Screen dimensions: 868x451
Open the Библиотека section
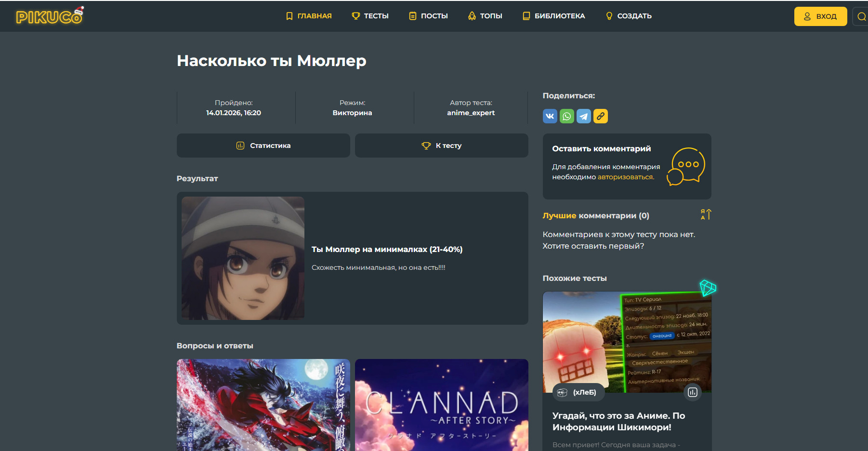[554, 16]
